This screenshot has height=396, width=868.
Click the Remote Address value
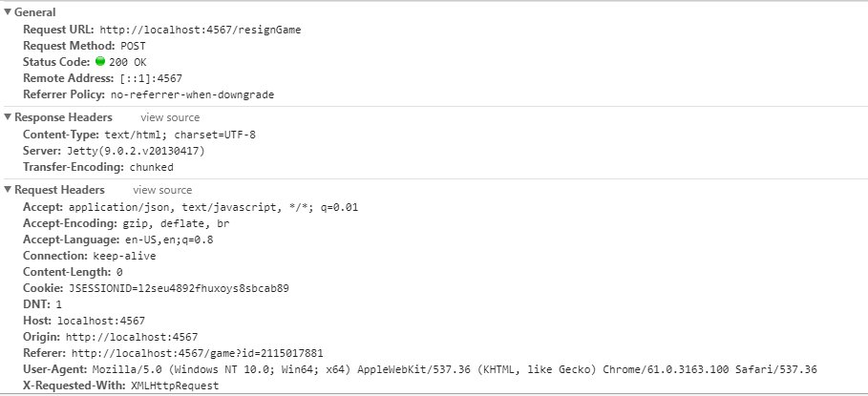(151, 78)
